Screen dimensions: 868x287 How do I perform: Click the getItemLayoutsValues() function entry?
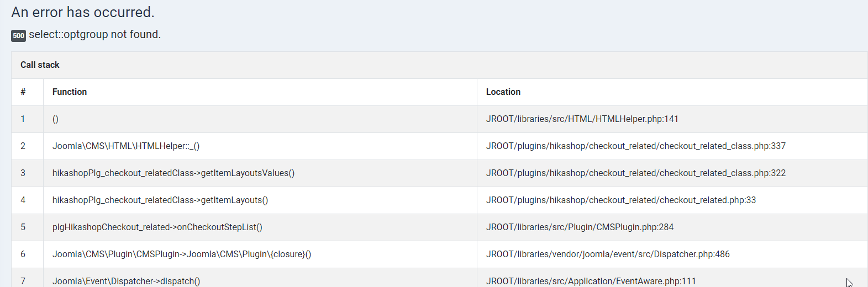pos(173,173)
